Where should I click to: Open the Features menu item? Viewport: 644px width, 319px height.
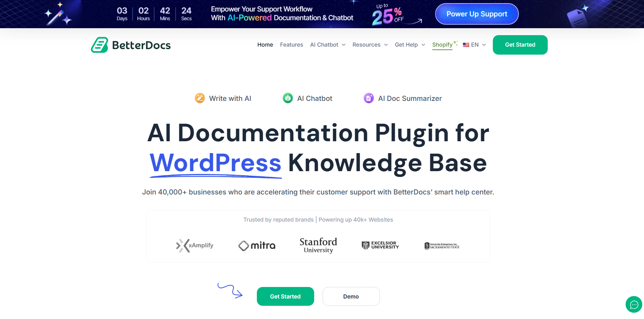point(291,45)
